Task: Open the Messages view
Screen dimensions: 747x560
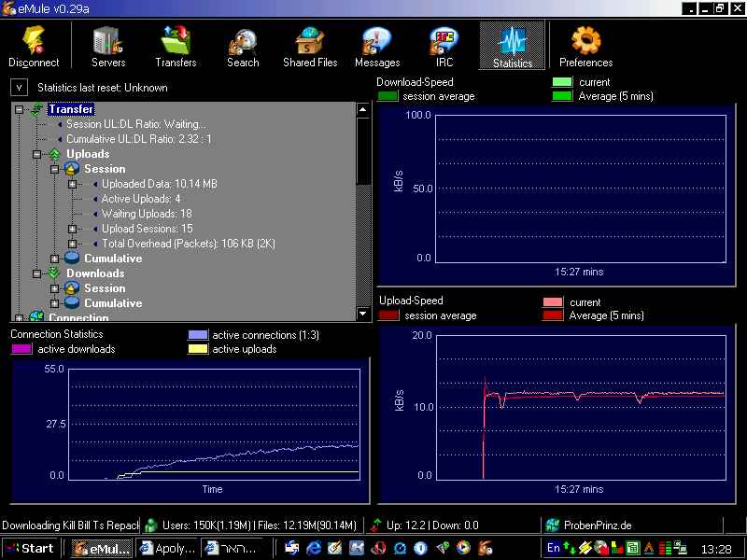Action: click(377, 47)
